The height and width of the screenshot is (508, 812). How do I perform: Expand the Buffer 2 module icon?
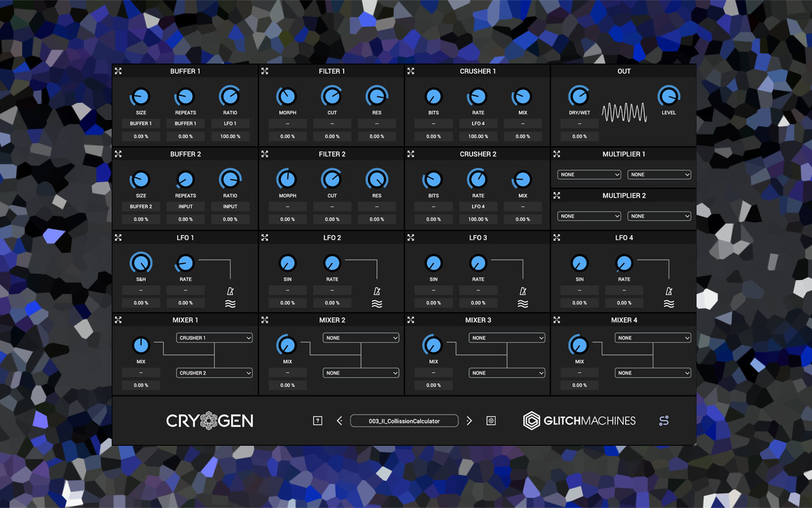119,154
